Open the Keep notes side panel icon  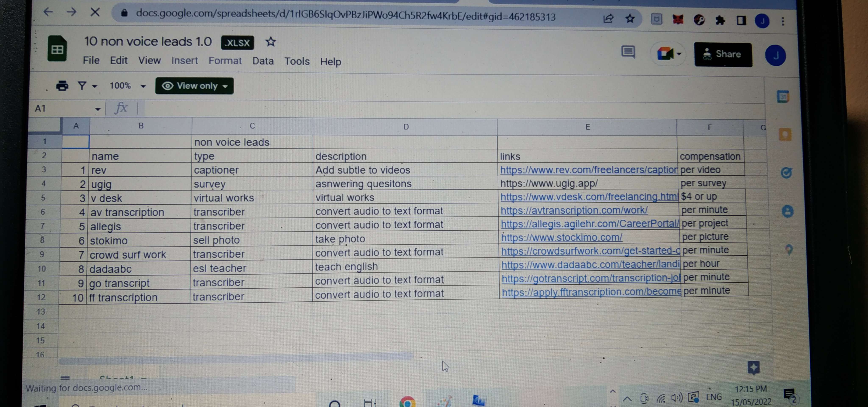click(x=785, y=135)
